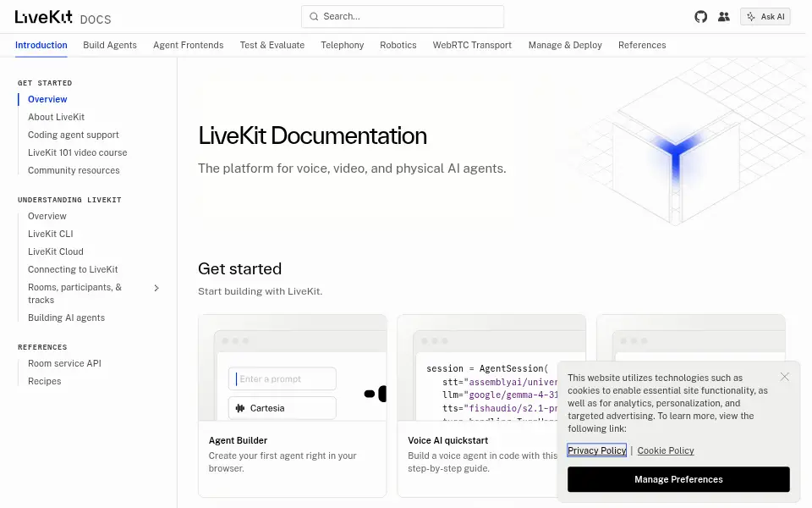Viewport: 812px width, 508px height.
Task: Open Coding agent support page
Action: pyautogui.click(x=74, y=135)
